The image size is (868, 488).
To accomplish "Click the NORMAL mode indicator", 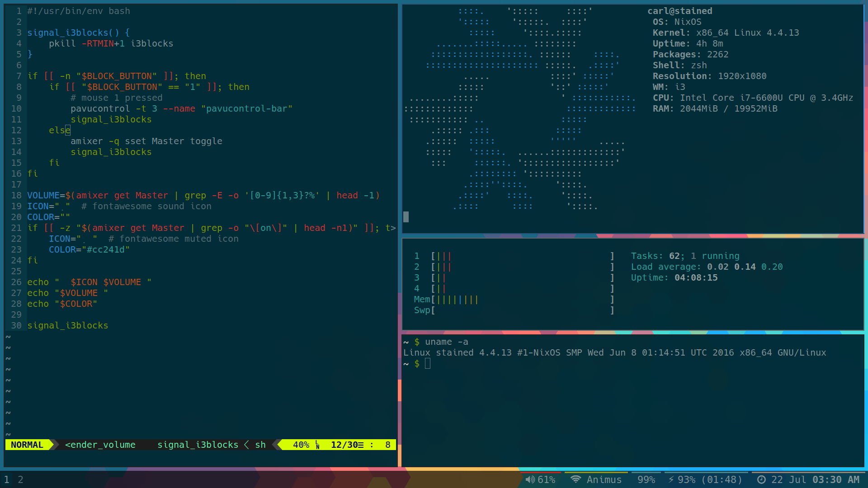I will 26,445.
